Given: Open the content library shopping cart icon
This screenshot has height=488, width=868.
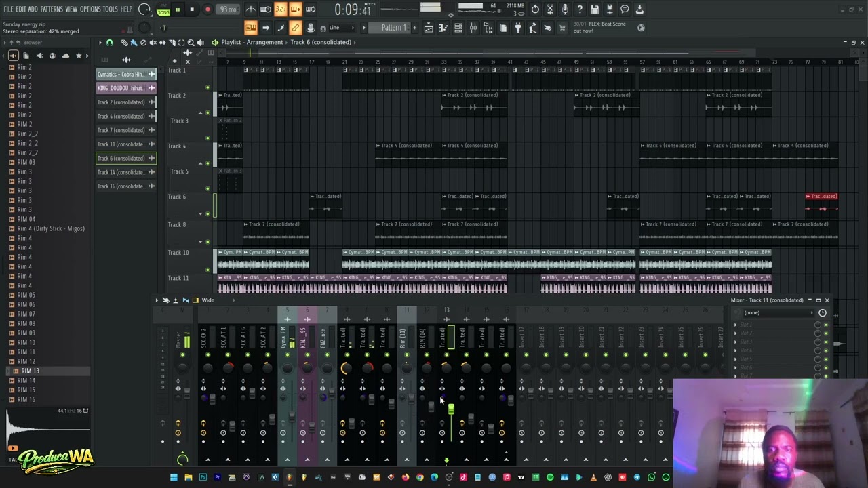Looking at the screenshot, I should tap(562, 28).
